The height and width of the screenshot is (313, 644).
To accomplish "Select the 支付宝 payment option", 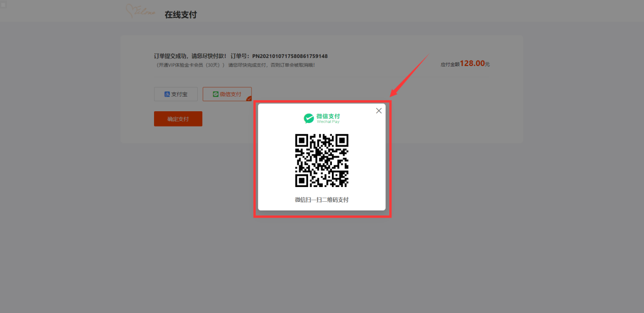I will (176, 94).
